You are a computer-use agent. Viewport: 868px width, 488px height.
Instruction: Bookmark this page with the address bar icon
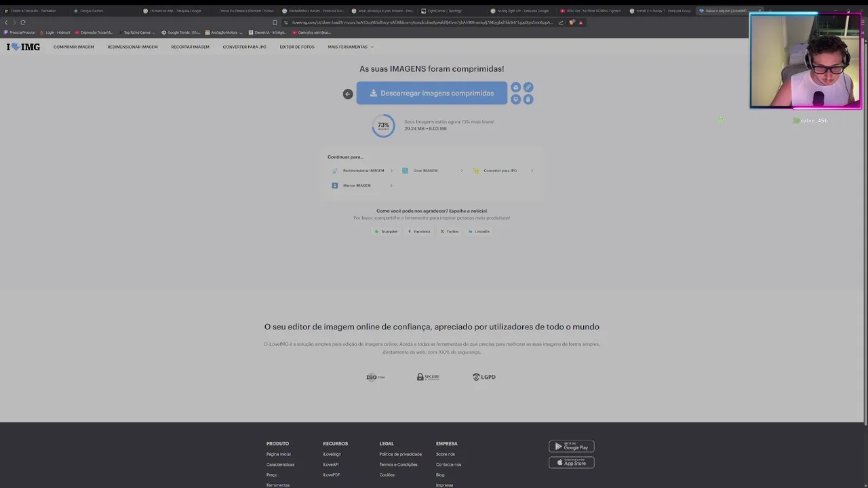(275, 22)
